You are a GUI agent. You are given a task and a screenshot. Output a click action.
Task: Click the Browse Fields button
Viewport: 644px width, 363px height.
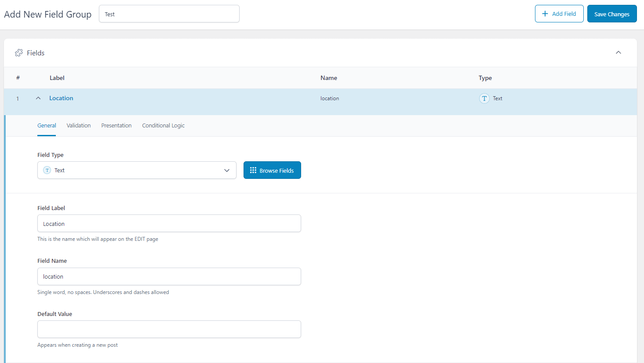[272, 170]
